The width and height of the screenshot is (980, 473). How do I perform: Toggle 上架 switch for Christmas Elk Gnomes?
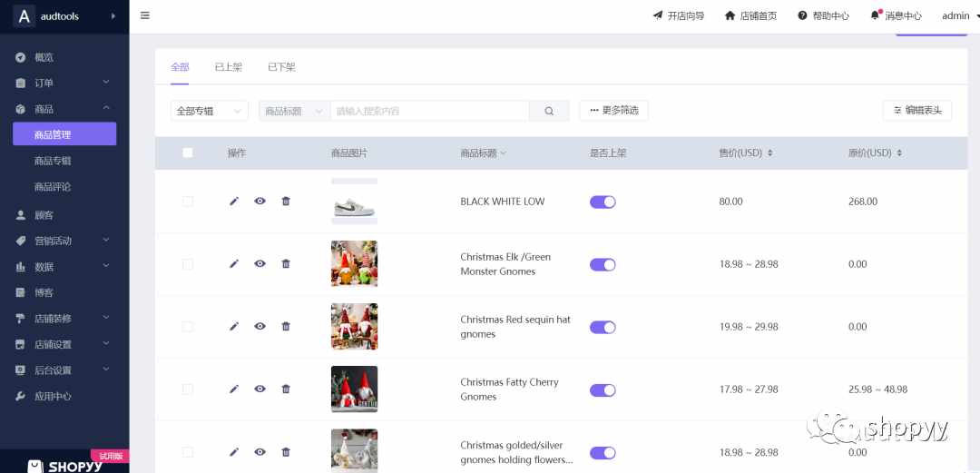603,264
